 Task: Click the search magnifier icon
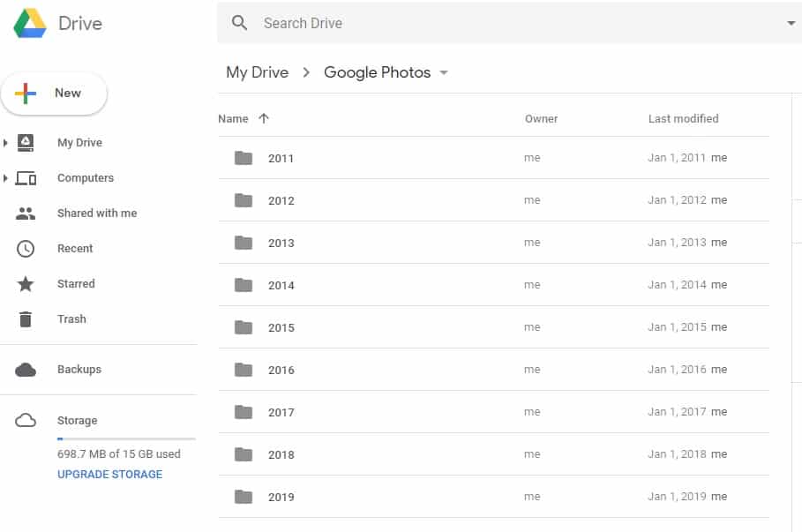pyautogui.click(x=239, y=23)
